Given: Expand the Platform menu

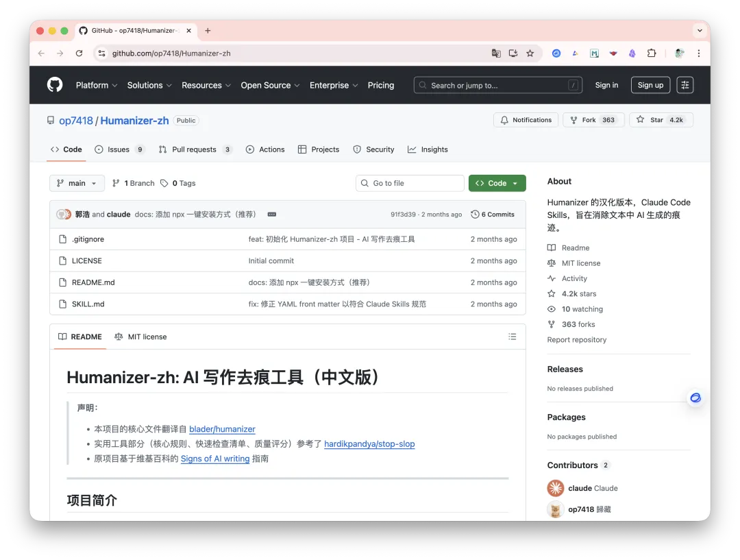Looking at the screenshot, I should 97,85.
